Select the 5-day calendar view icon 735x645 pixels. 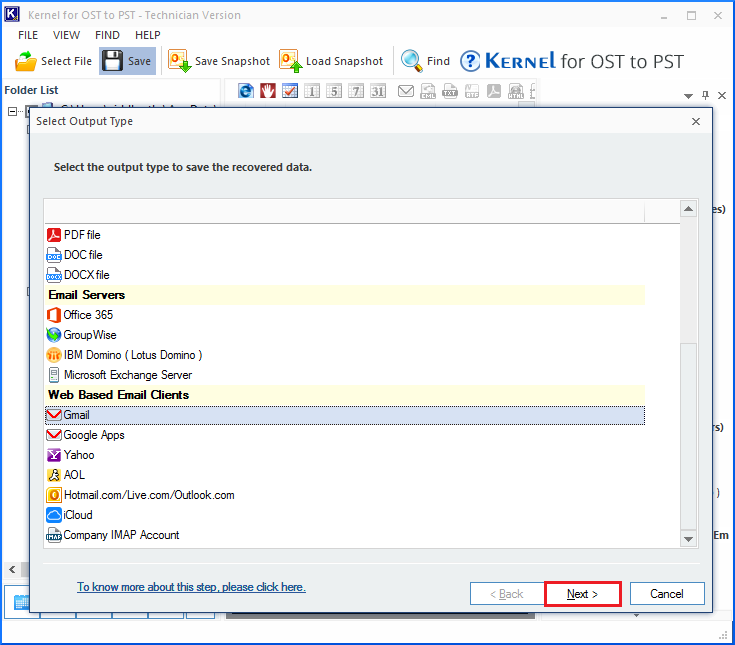click(x=334, y=90)
